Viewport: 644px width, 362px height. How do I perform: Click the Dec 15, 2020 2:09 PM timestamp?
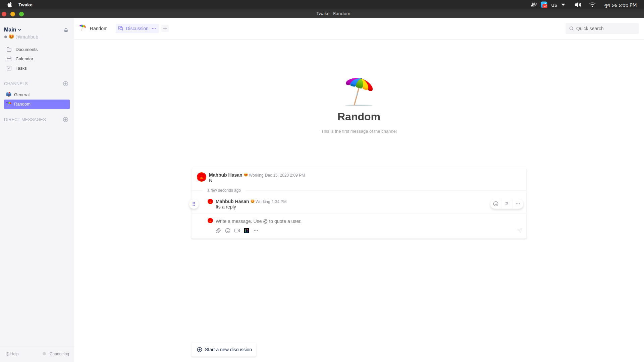tap(285, 175)
